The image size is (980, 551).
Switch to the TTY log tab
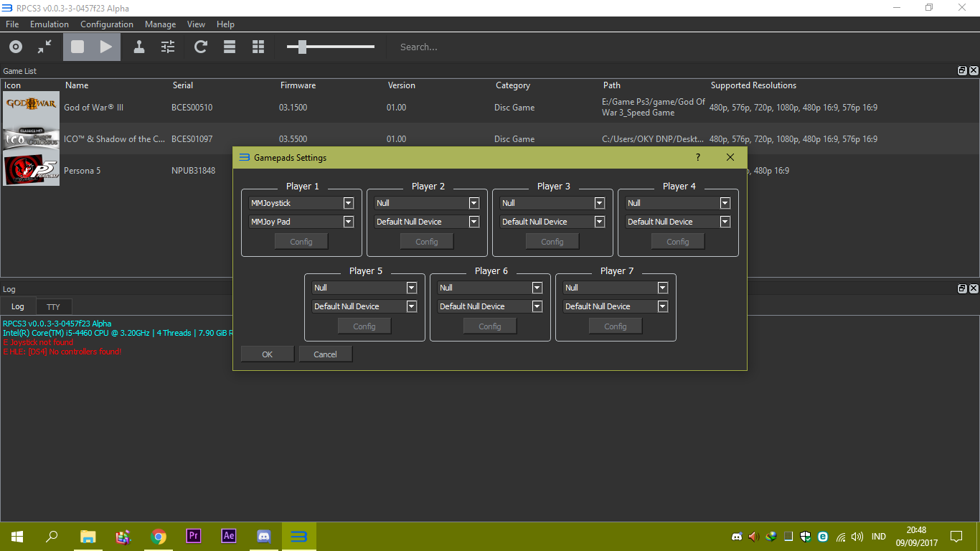pos(54,306)
